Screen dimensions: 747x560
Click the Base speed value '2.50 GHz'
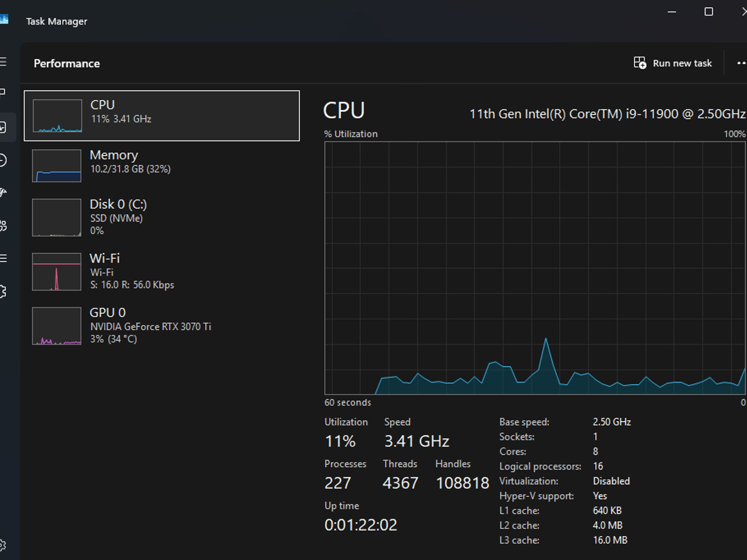coord(612,422)
